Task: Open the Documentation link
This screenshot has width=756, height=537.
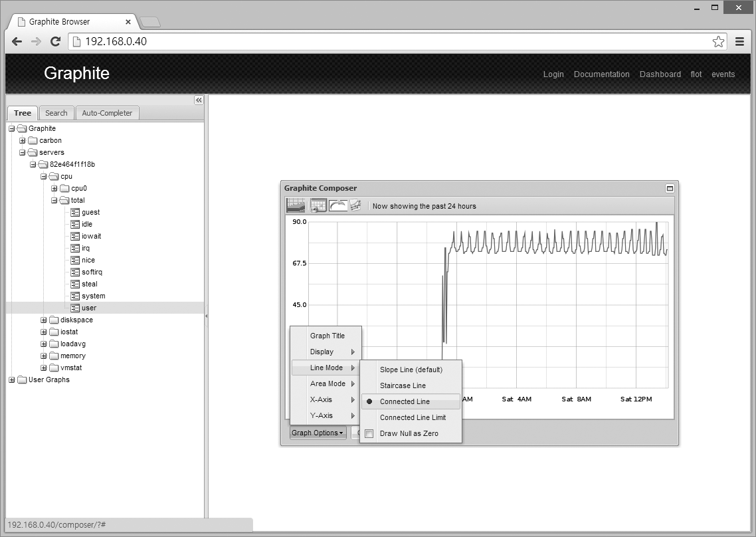Action: [601, 74]
